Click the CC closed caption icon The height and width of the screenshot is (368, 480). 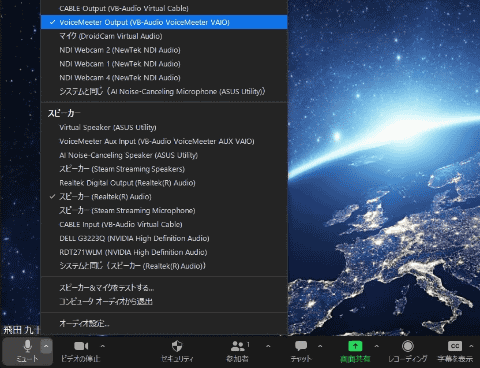click(455, 346)
